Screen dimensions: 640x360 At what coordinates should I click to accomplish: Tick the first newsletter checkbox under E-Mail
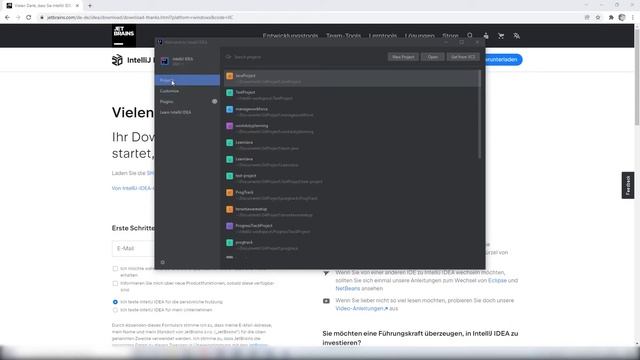click(115, 269)
